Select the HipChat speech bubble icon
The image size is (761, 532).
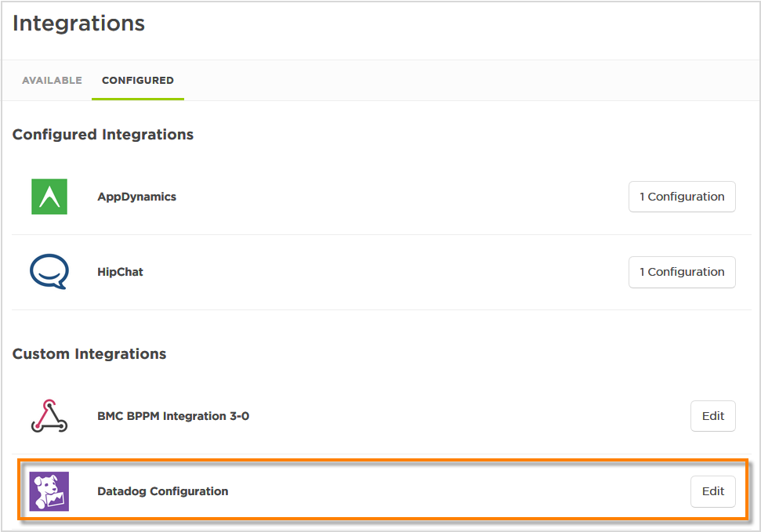click(49, 272)
